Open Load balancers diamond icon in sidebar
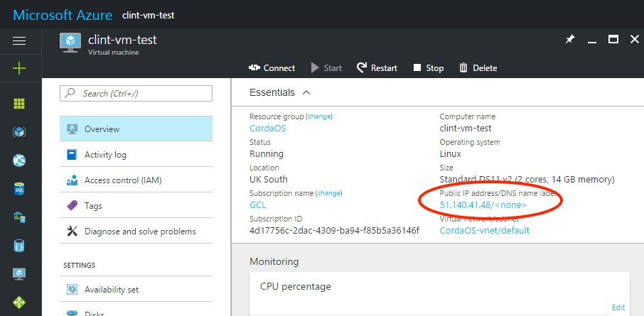The image size is (644, 316). pyautogui.click(x=19, y=302)
